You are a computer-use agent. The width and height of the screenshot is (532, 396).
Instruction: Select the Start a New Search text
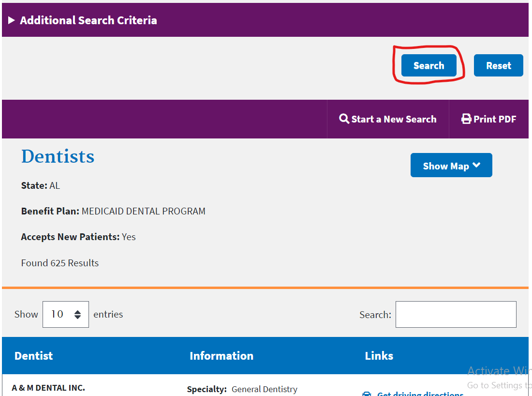pos(394,119)
